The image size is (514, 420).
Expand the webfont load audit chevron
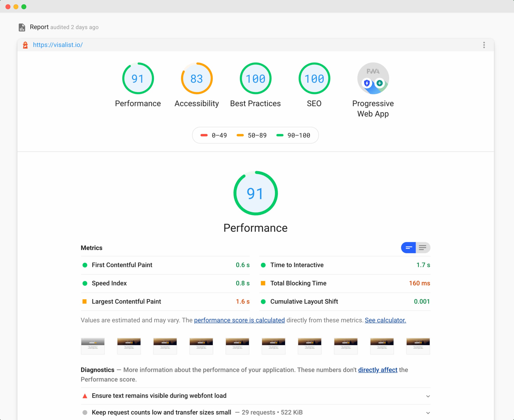point(428,396)
